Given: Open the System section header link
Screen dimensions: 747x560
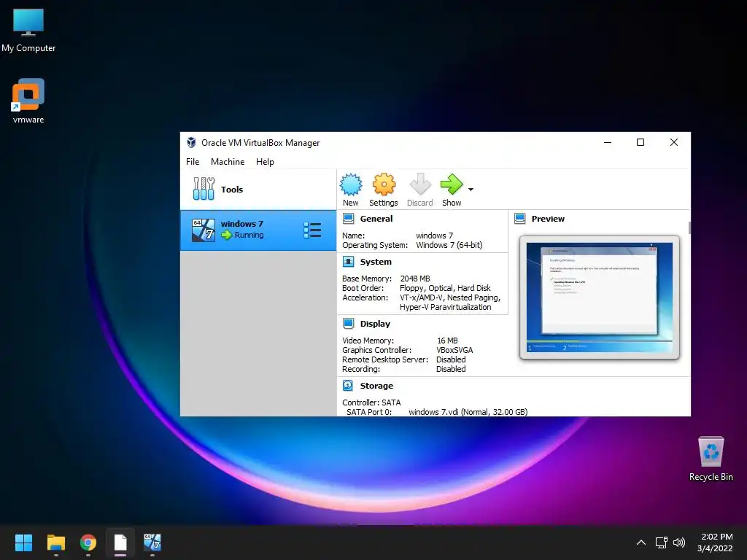Looking at the screenshot, I should [376, 262].
